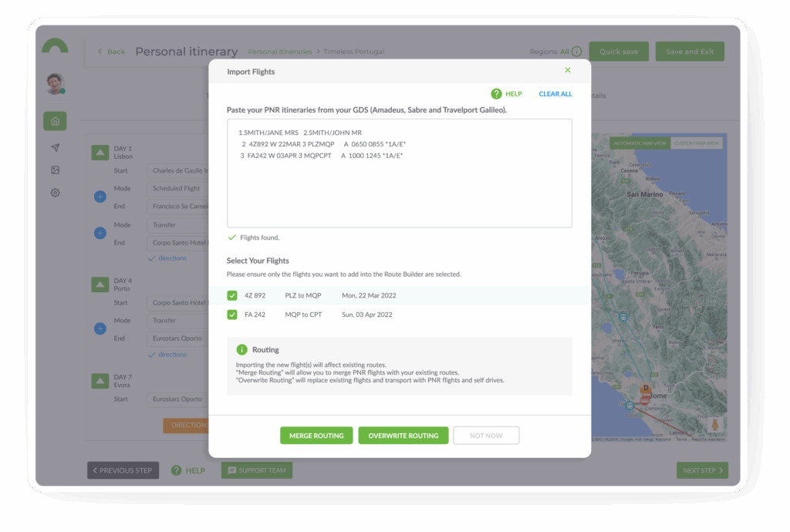Switch to AUTOMATIC MAP VIEW tab

(x=640, y=143)
